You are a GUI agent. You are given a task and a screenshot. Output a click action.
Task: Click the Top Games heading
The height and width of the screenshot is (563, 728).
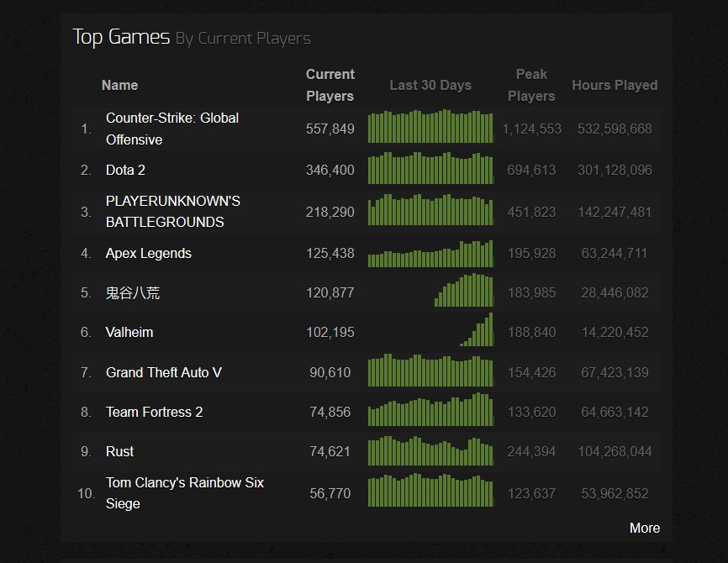coord(121,37)
